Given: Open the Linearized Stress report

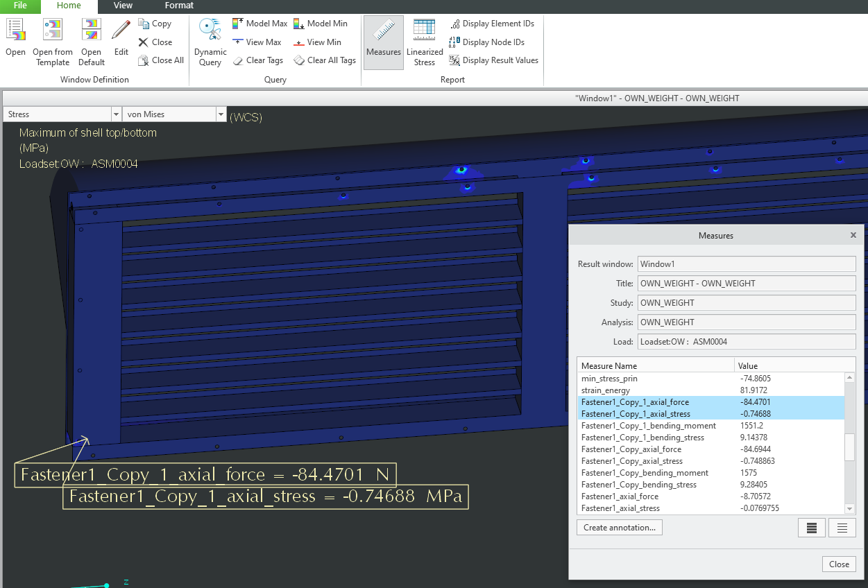Looking at the screenshot, I should coord(425,42).
